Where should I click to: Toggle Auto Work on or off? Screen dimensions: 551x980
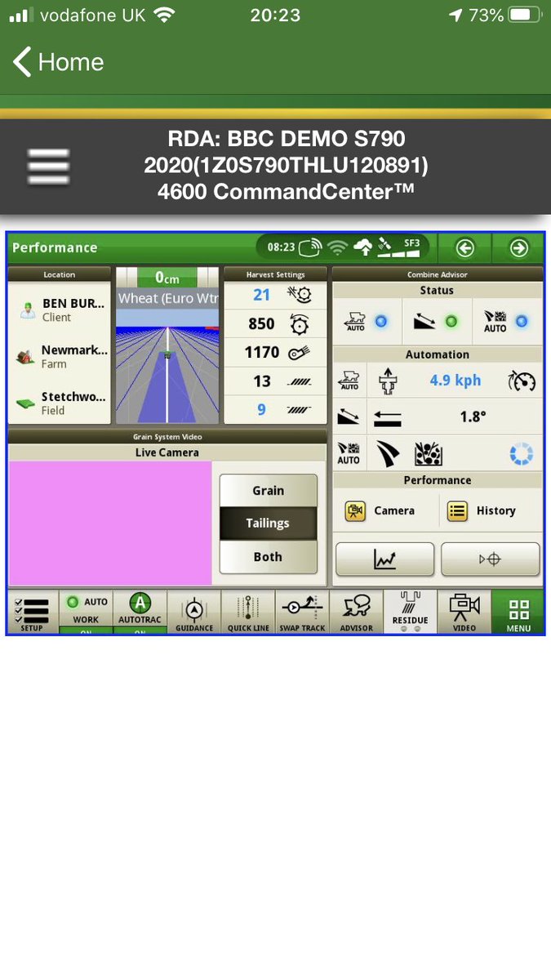click(x=86, y=612)
